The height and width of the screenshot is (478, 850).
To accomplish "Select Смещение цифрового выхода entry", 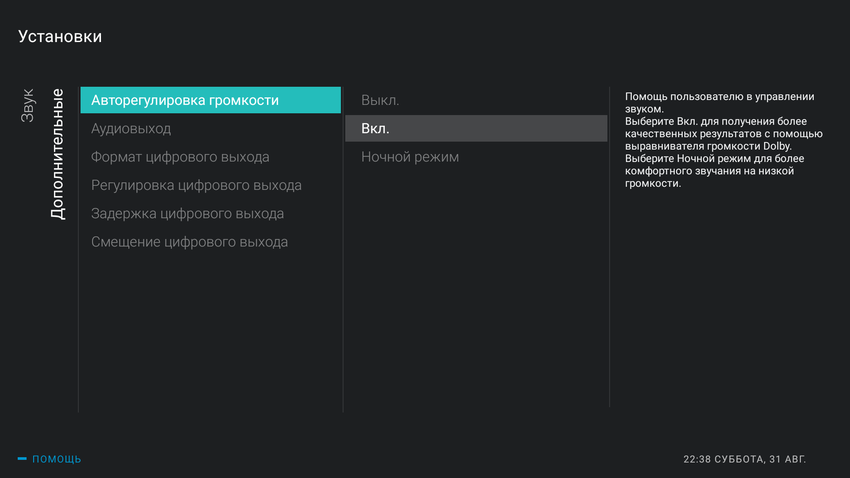I will point(189,242).
